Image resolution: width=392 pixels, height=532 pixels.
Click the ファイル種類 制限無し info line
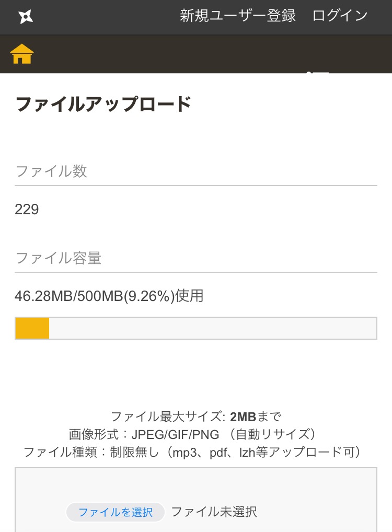[192, 452]
